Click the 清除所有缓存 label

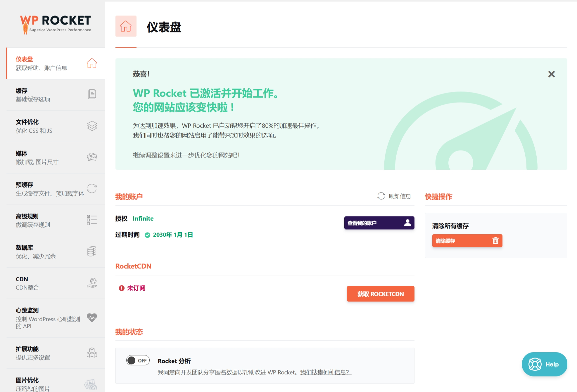(450, 226)
